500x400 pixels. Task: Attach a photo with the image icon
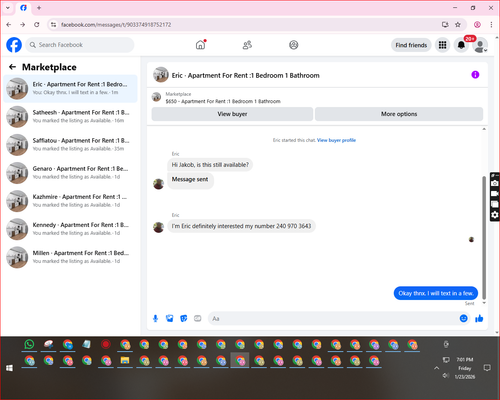170,318
